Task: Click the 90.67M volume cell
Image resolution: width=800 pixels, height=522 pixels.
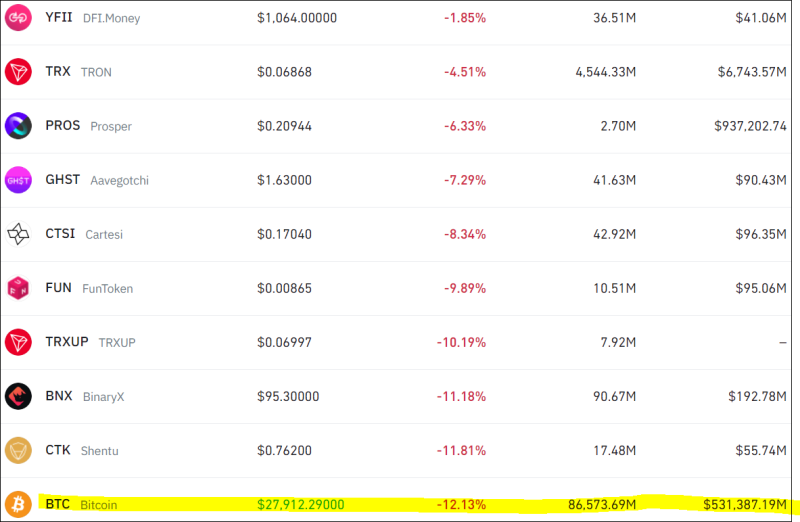Action: click(x=614, y=396)
